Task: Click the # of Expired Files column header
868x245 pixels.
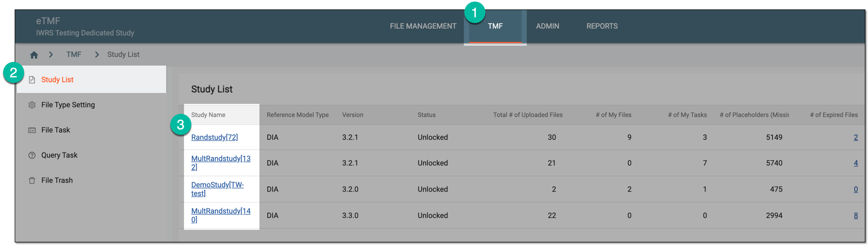Action: [834, 115]
